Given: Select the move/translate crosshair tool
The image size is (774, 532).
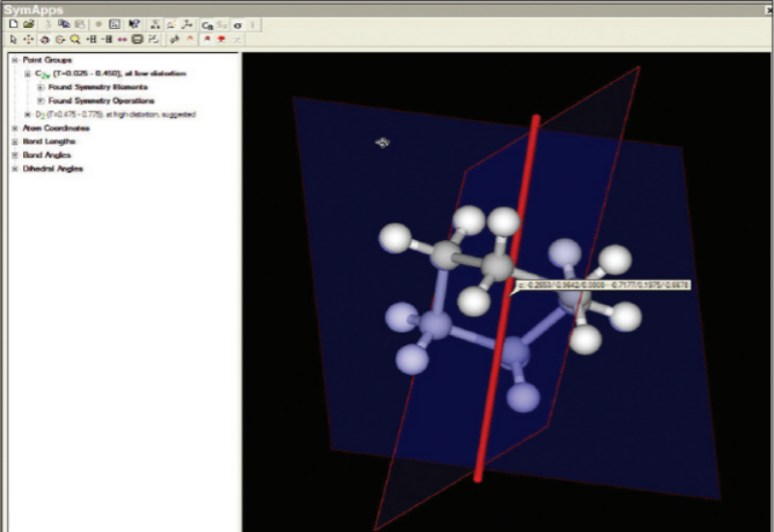Looking at the screenshot, I should (28, 40).
